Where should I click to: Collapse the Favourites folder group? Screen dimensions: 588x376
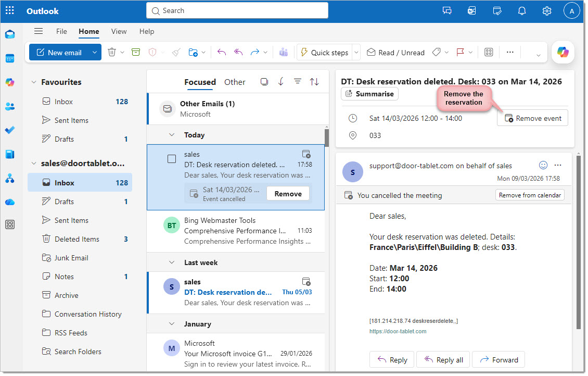(x=34, y=82)
